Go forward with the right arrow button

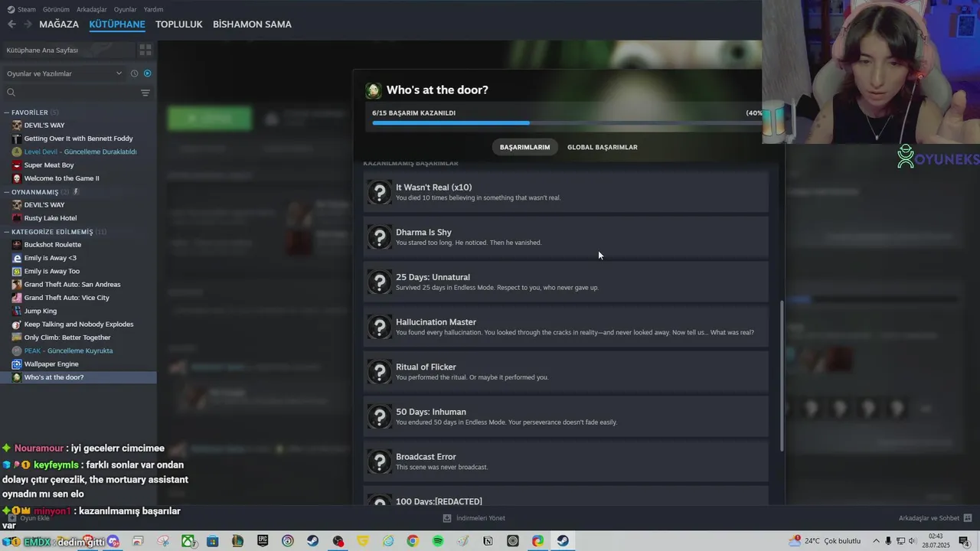(28, 24)
